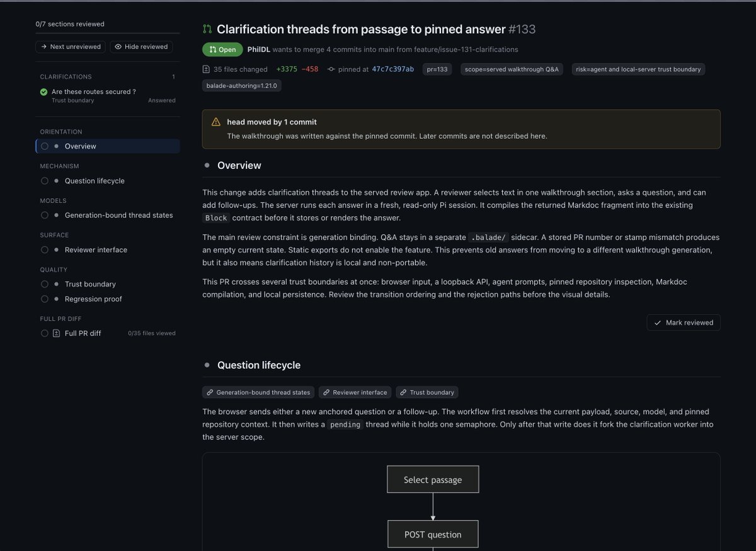
Task: Click the 'Select passage' diagram box
Action: coord(433,480)
